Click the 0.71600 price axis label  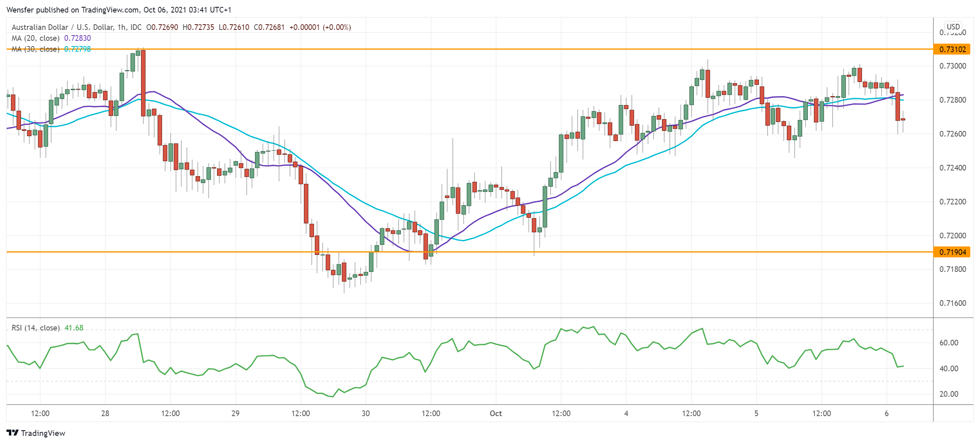coord(953,303)
